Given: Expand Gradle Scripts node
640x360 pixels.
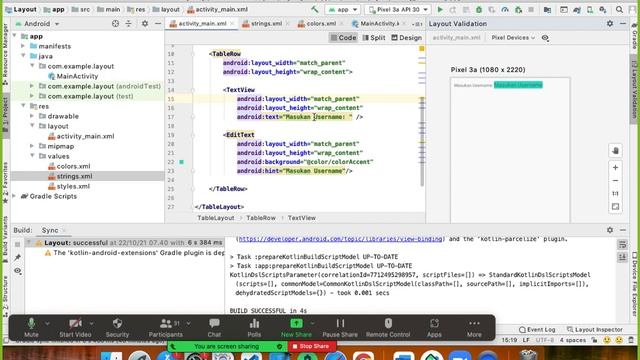Looking at the screenshot, I should 15,196.
